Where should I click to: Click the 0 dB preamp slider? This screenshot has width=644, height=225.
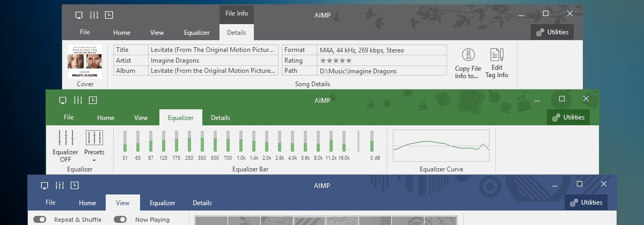tap(372, 141)
